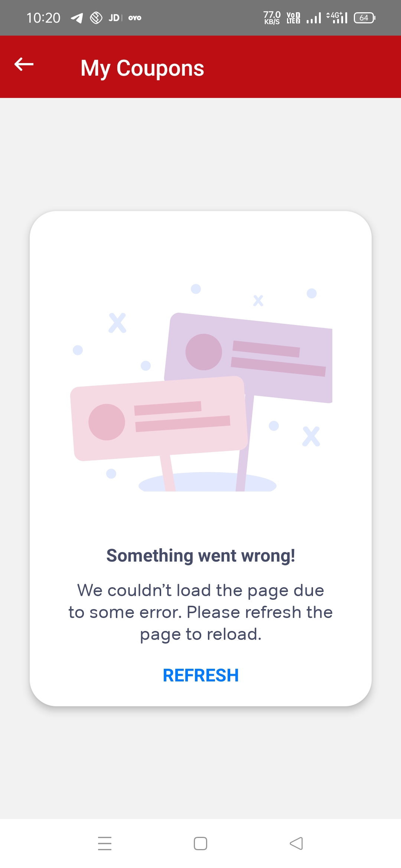
Task: Tap the error description paragraph
Action: [x=200, y=612]
